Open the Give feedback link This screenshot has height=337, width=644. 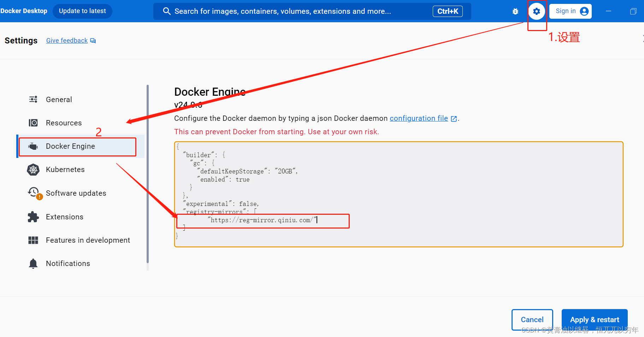click(67, 40)
